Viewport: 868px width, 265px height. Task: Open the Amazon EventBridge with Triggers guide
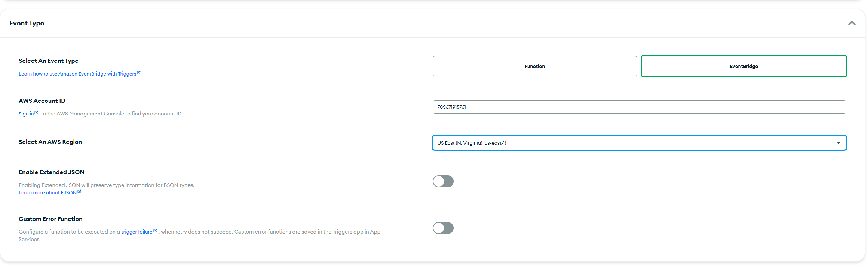tap(79, 74)
